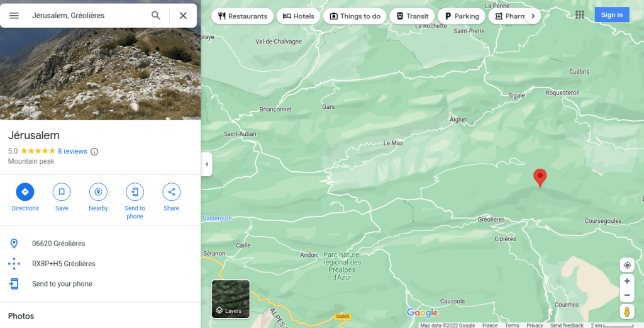Viewport: 644px width, 328px height.
Task: Clear the search with the X icon
Action: tap(183, 15)
